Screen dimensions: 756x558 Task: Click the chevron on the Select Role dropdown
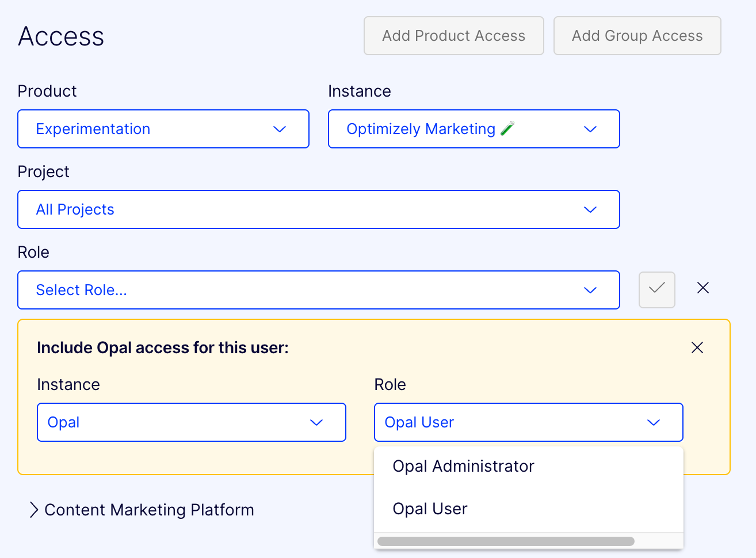(x=590, y=291)
